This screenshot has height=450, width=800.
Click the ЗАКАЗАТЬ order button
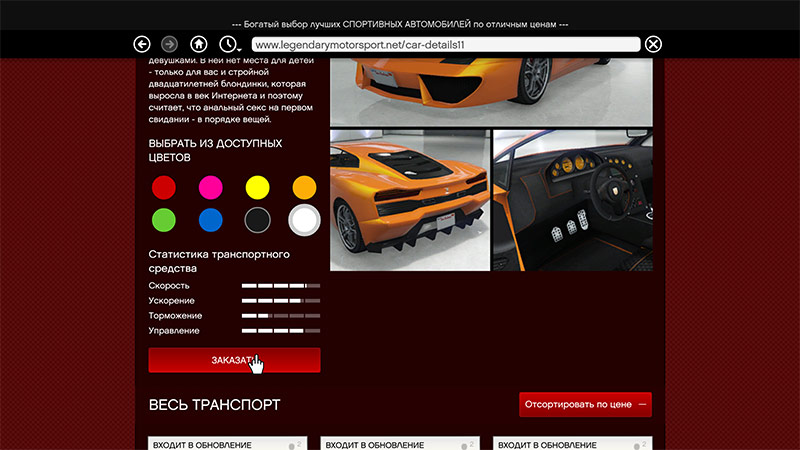pos(234,360)
